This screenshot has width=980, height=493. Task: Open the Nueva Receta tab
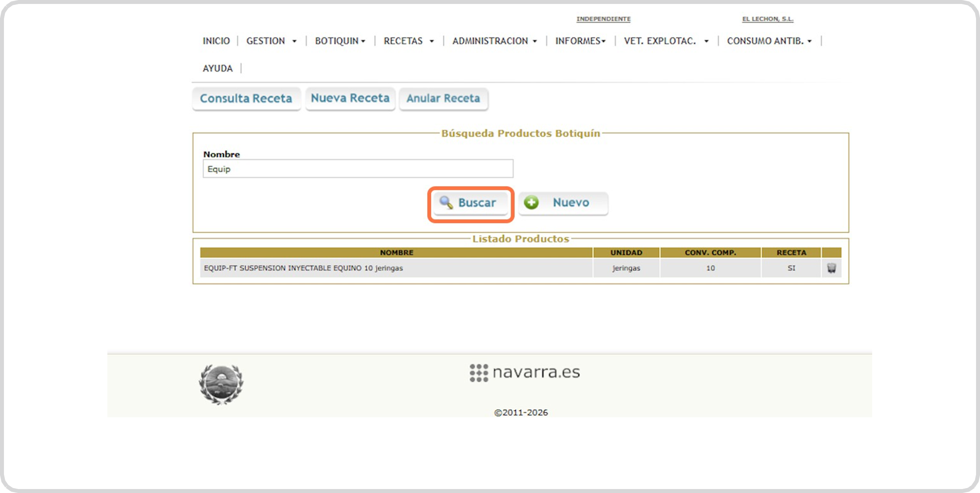[350, 98]
